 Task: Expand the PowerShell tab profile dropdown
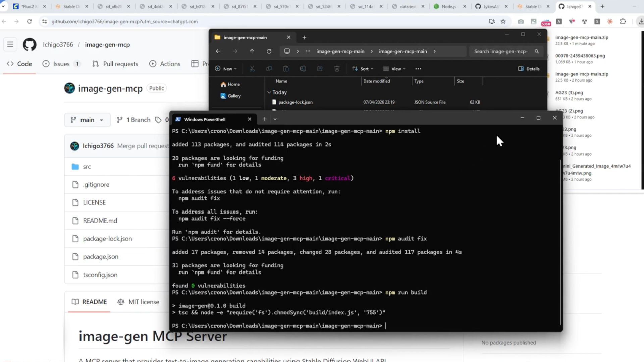coord(275,119)
